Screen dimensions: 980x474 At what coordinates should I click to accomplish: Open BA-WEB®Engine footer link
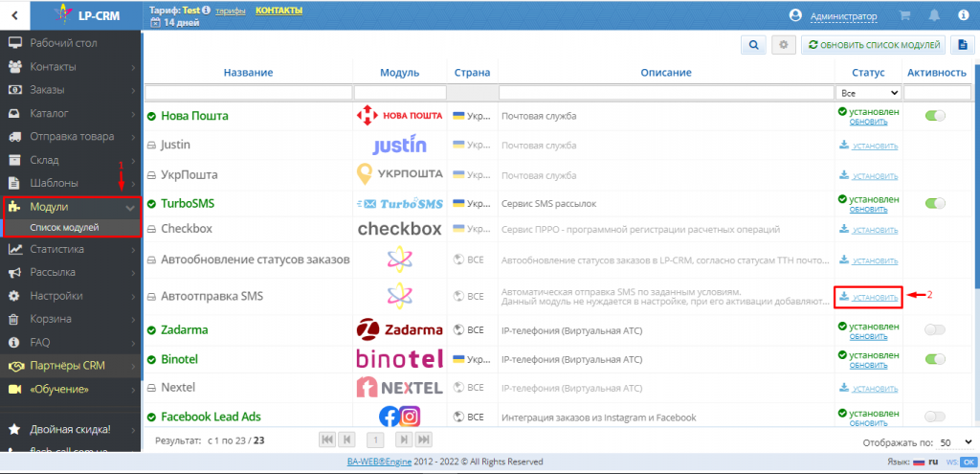point(379,463)
